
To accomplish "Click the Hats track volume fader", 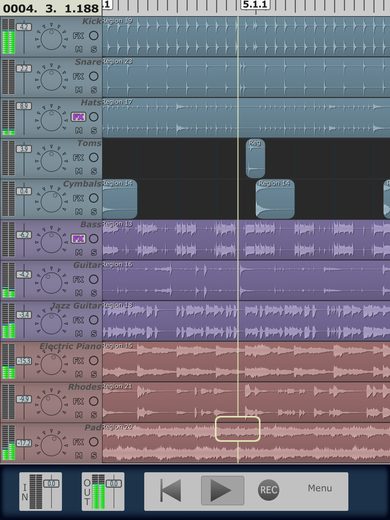I will 24,106.
